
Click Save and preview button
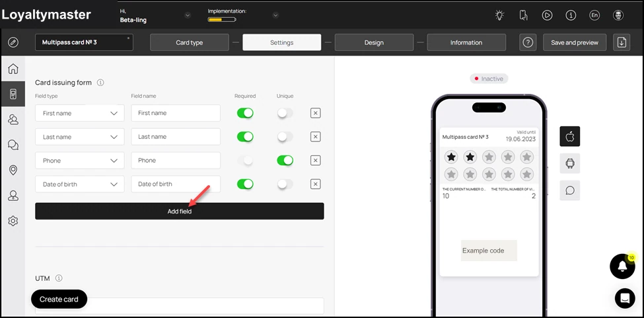pos(575,42)
